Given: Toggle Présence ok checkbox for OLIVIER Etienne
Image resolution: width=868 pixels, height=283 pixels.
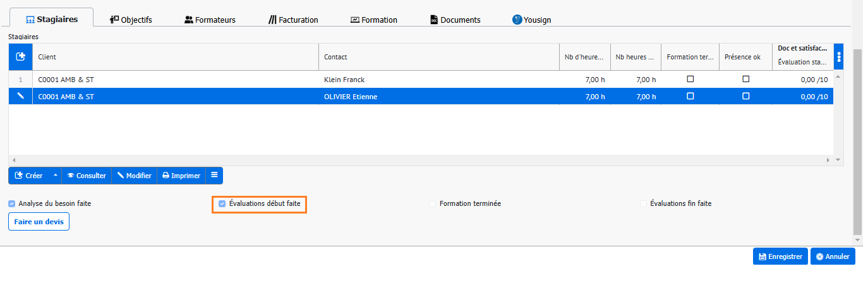Looking at the screenshot, I should pos(745,96).
